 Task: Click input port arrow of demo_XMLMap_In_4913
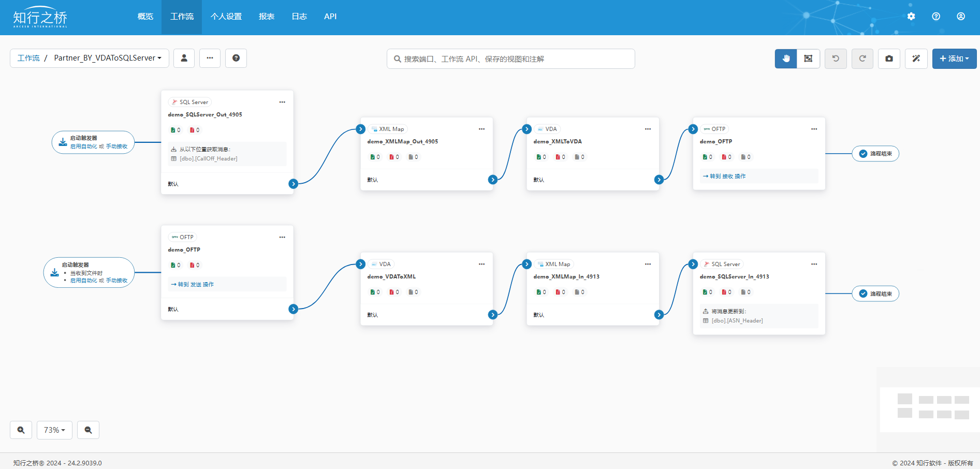click(x=527, y=265)
